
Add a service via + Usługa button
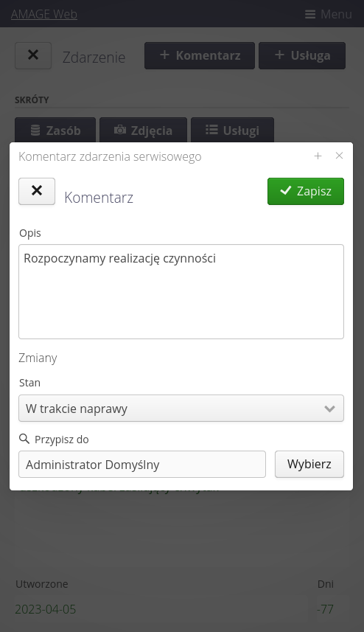302,55
